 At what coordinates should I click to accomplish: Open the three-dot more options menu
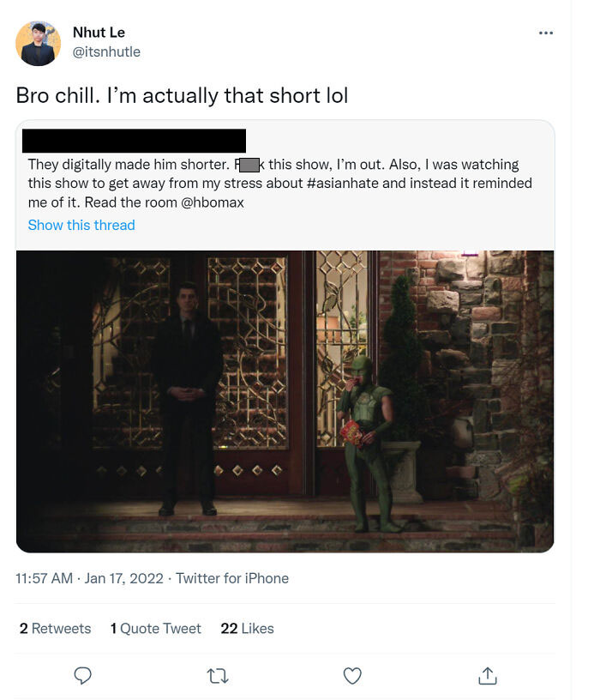coord(546,33)
